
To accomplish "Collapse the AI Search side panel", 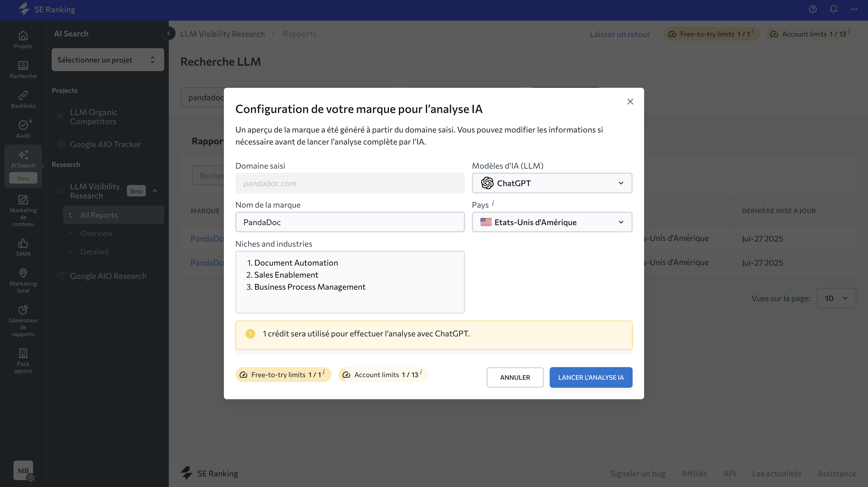I will click(x=169, y=33).
